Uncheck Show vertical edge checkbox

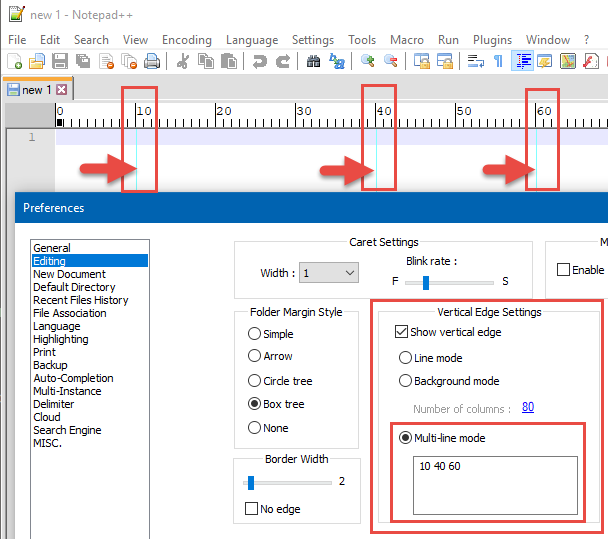click(x=401, y=332)
